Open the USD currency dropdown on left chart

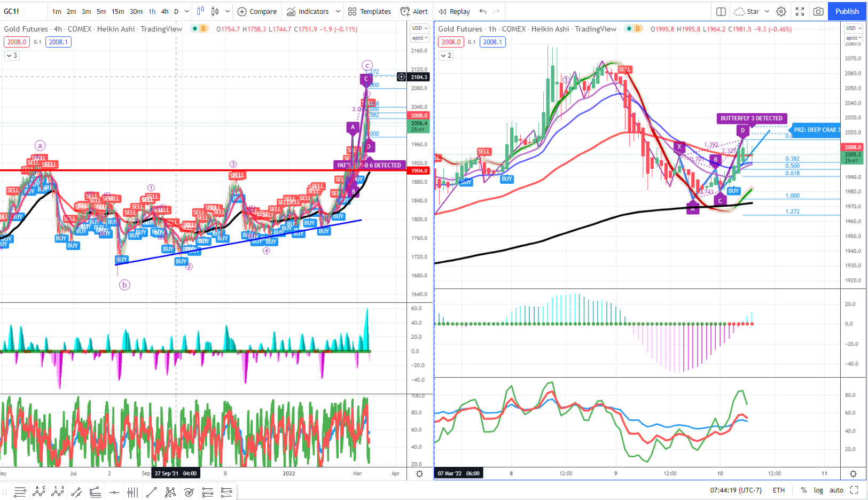point(420,28)
